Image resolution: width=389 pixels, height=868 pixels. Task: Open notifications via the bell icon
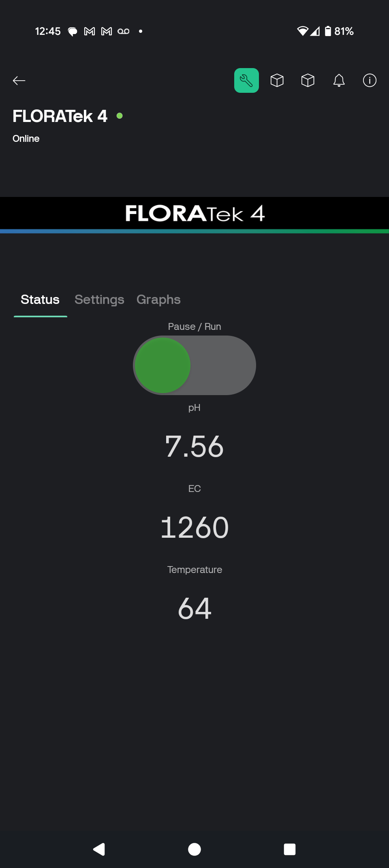pyautogui.click(x=339, y=81)
